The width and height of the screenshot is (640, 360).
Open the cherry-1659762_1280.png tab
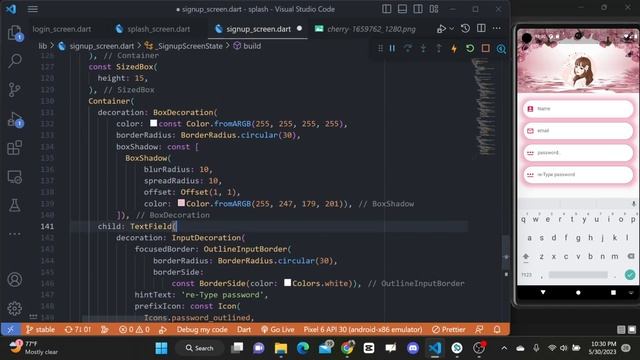(365, 29)
